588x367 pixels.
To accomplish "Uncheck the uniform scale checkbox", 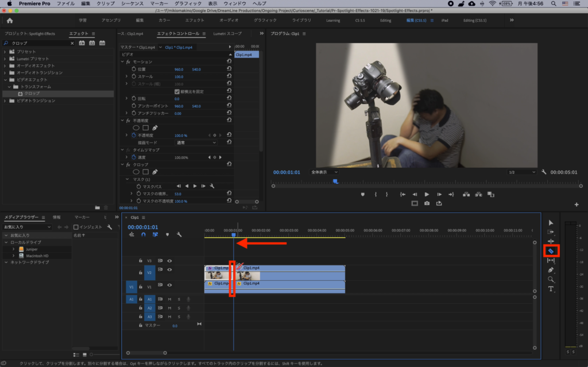I will click(x=177, y=91).
